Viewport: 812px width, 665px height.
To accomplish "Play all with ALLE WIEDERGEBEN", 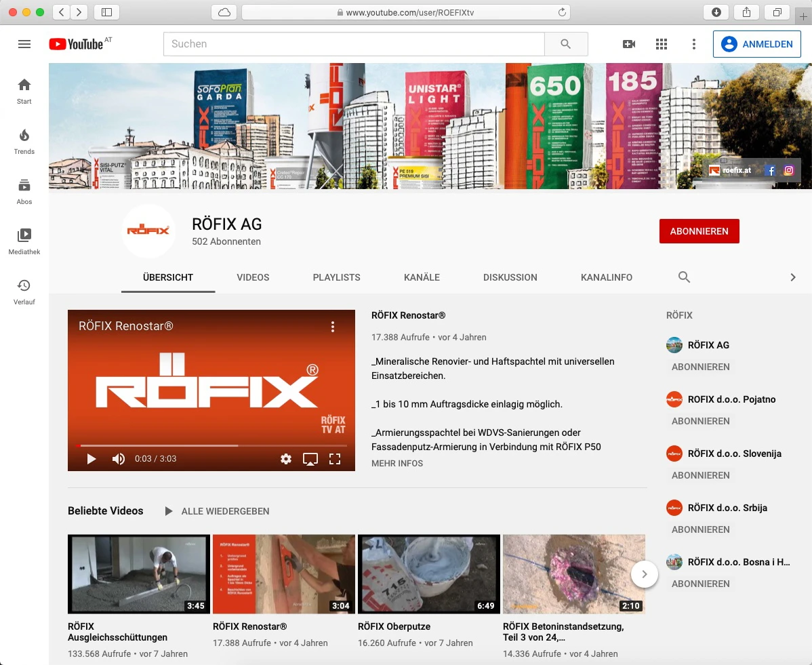I will click(x=217, y=511).
